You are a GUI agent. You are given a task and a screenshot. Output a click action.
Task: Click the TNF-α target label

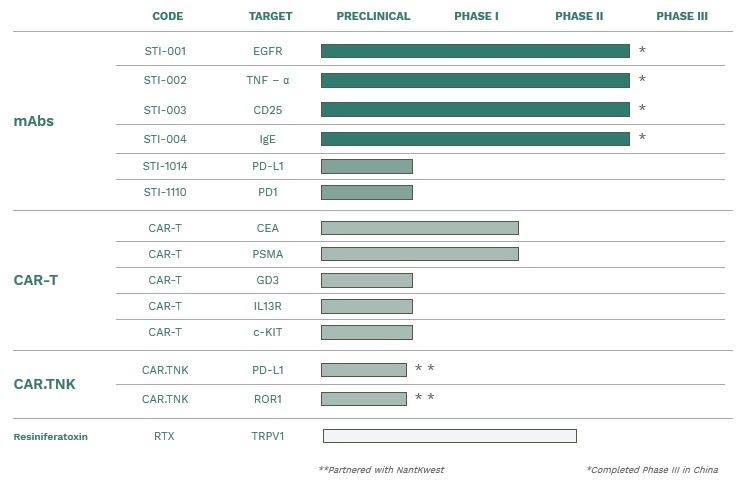(268, 80)
